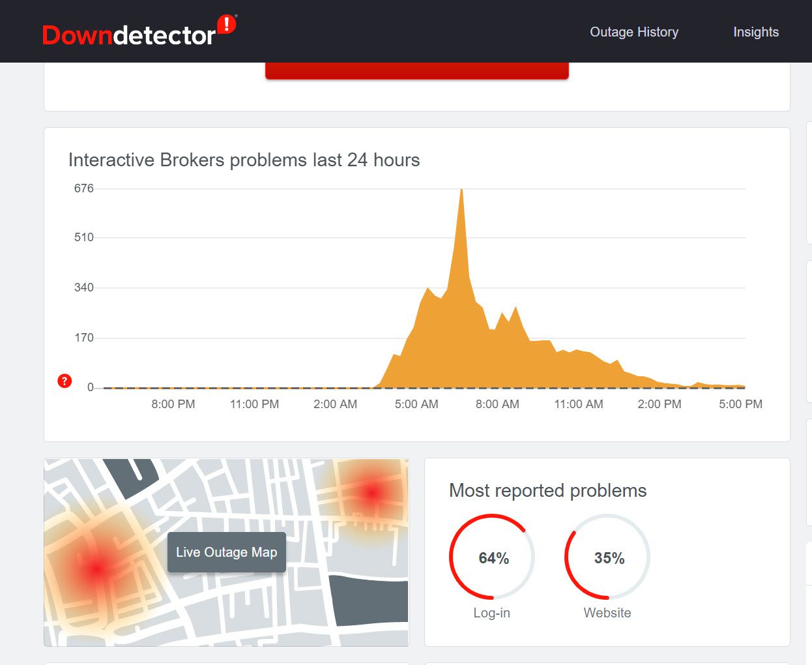Click the 340 y-axis value
Screen dimensions: 812x665
pos(84,288)
